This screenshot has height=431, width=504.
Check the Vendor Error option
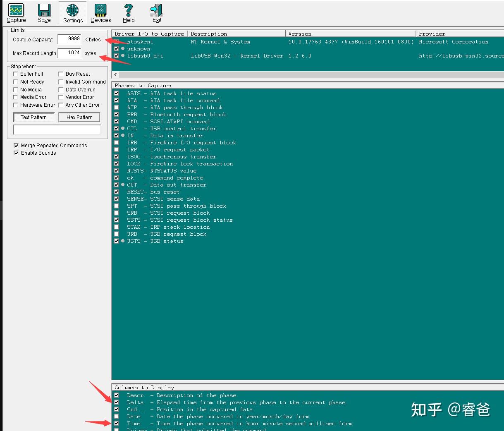point(61,97)
